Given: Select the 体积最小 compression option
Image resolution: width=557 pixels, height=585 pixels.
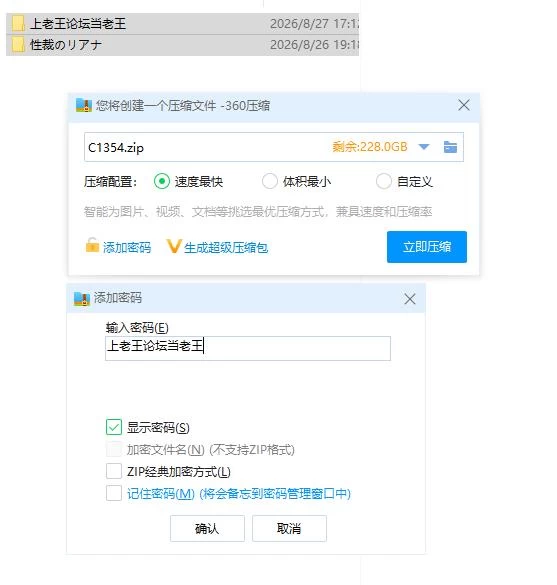Looking at the screenshot, I should click(x=269, y=181).
